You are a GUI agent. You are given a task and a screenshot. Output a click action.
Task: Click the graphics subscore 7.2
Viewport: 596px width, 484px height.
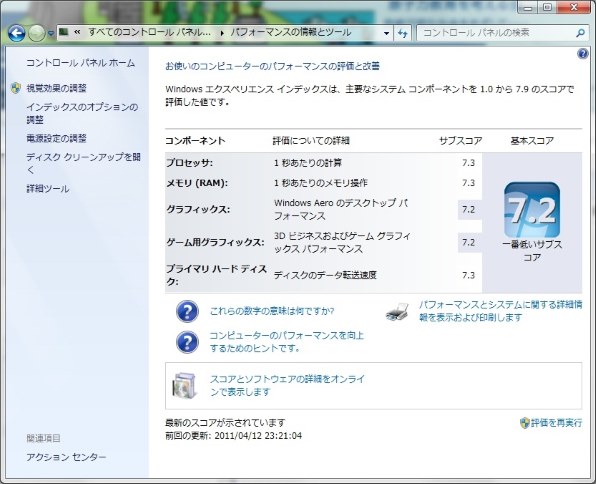[468, 209]
